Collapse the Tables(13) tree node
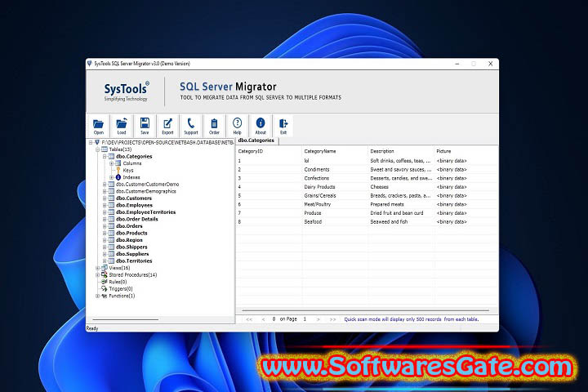The height and width of the screenshot is (392, 588). [97, 149]
